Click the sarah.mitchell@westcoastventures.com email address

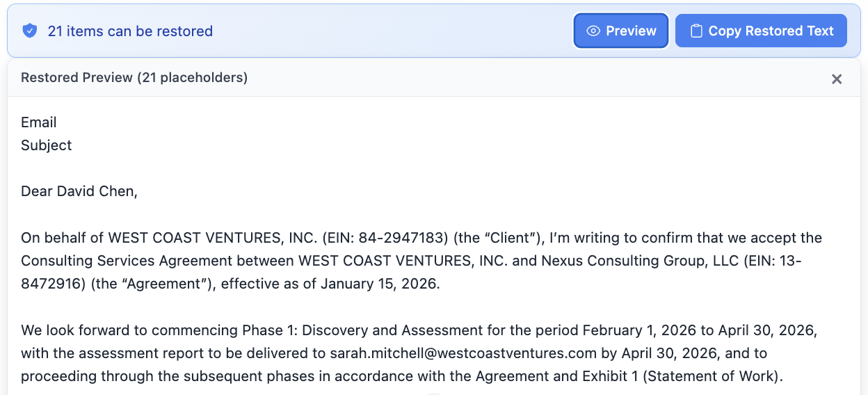click(x=463, y=353)
